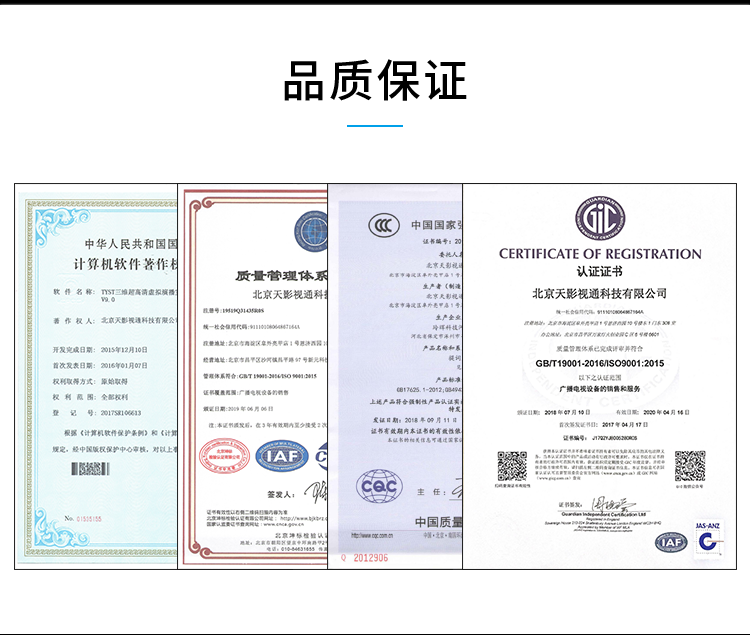
Task: Click the title 计算机软件著作权
Action: coord(125,264)
